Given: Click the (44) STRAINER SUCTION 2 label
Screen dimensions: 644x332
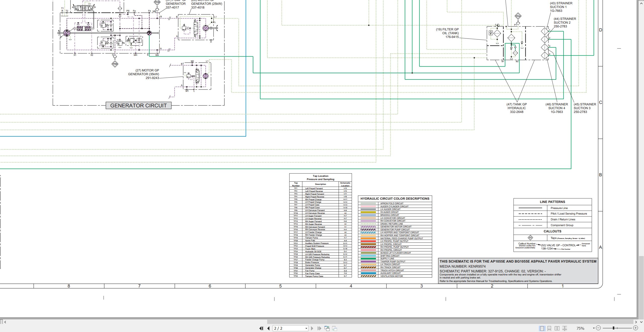Looking at the screenshot, I should tap(565, 23).
